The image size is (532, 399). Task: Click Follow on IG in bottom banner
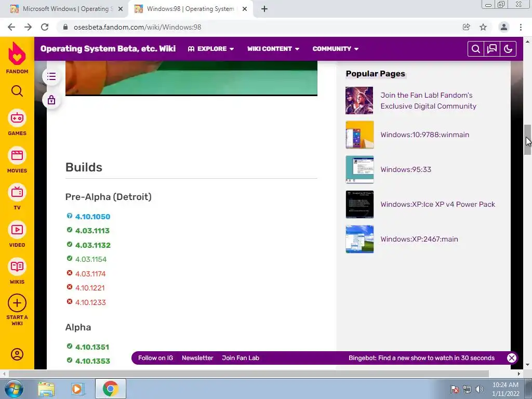pos(155,358)
